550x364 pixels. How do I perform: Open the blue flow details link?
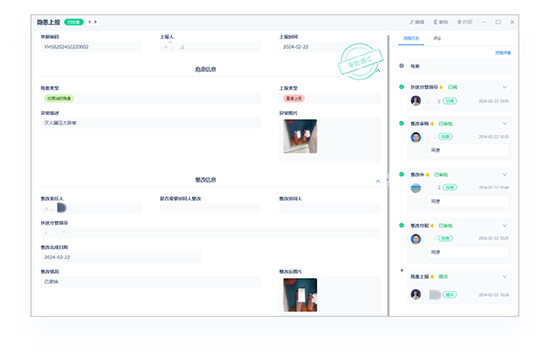coord(503,53)
